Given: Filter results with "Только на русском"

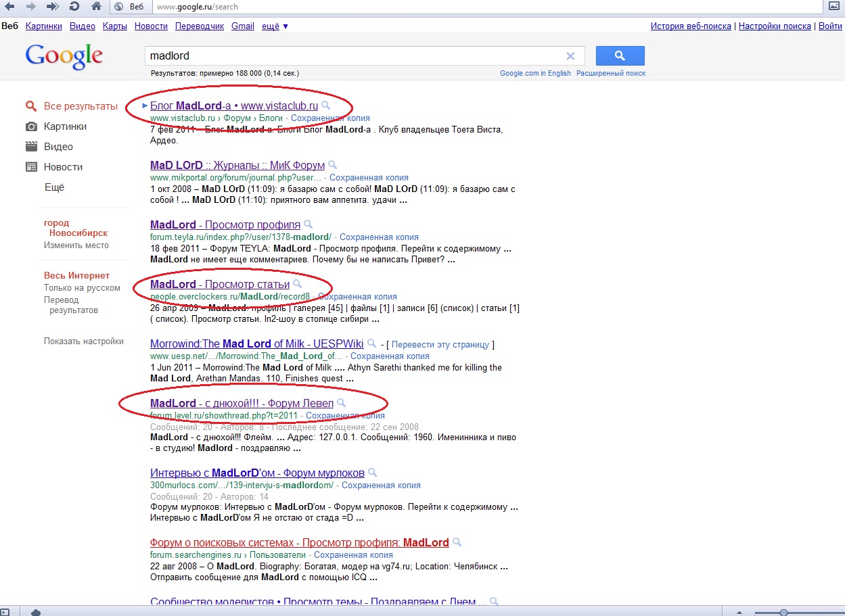Looking at the screenshot, I should [82, 288].
